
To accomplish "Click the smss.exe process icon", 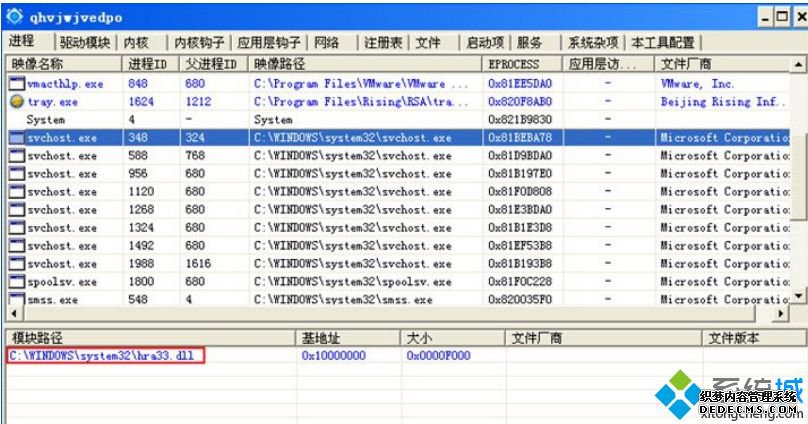I will 16,299.
